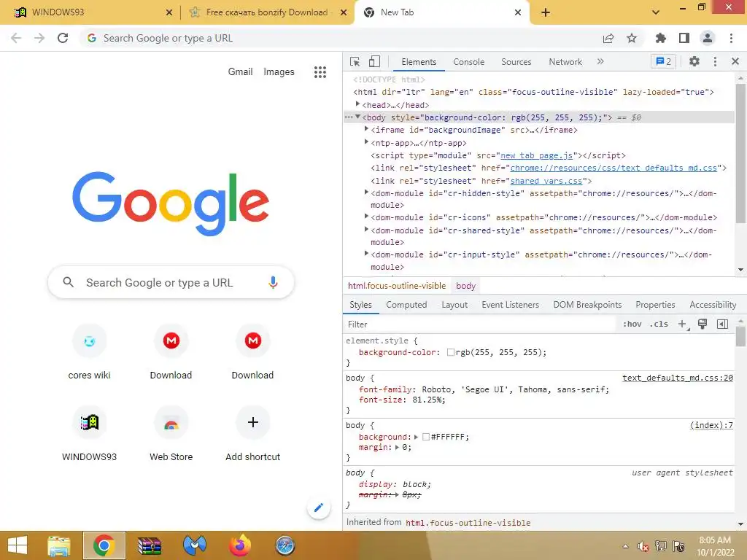Open the WINDOWS93 shortcut tile
The height and width of the screenshot is (560, 747).
[89, 433]
